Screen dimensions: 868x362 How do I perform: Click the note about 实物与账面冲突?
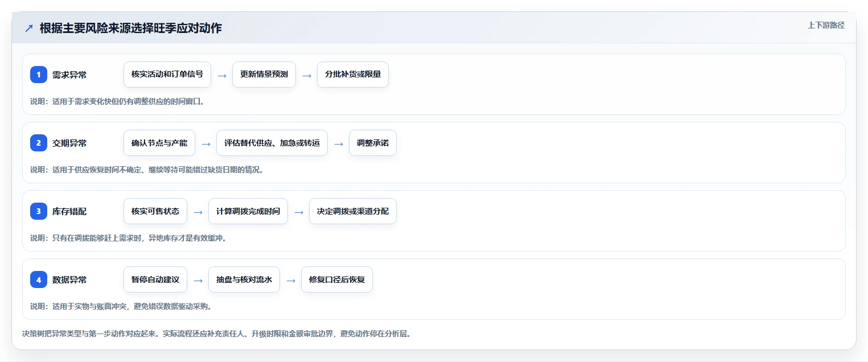[121, 306]
